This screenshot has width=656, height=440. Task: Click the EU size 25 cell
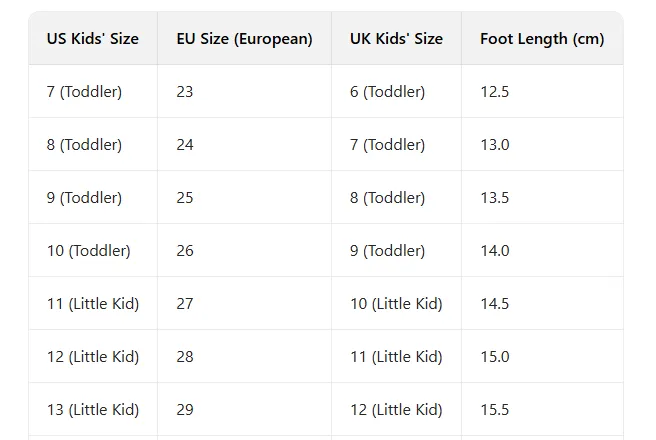coord(185,198)
